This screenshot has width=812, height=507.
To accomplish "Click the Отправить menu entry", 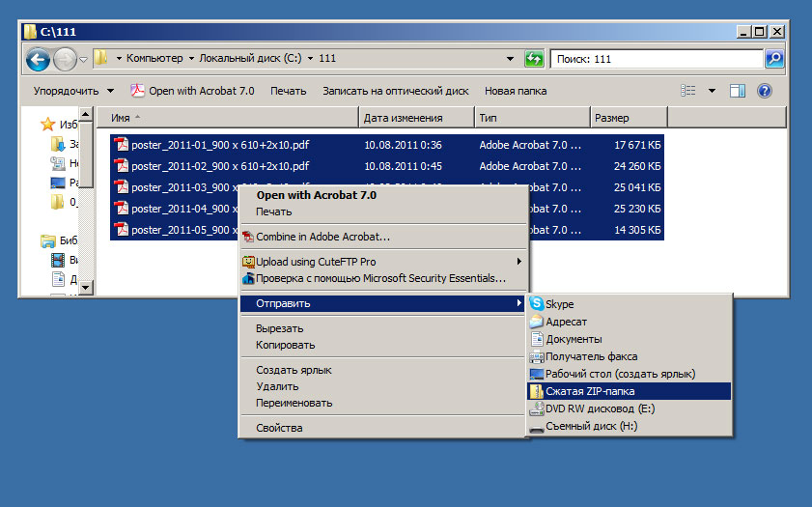I will click(x=382, y=303).
